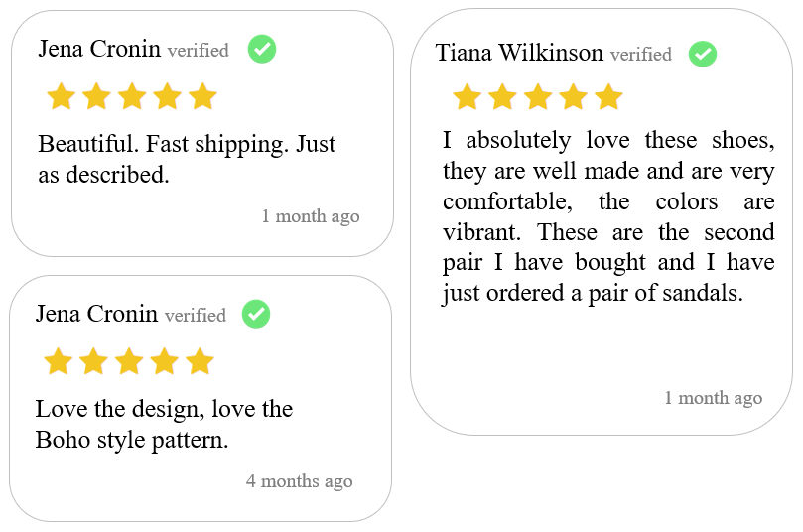Click the I absolutely love these shoes review text
The image size is (803, 532).
coord(608,216)
